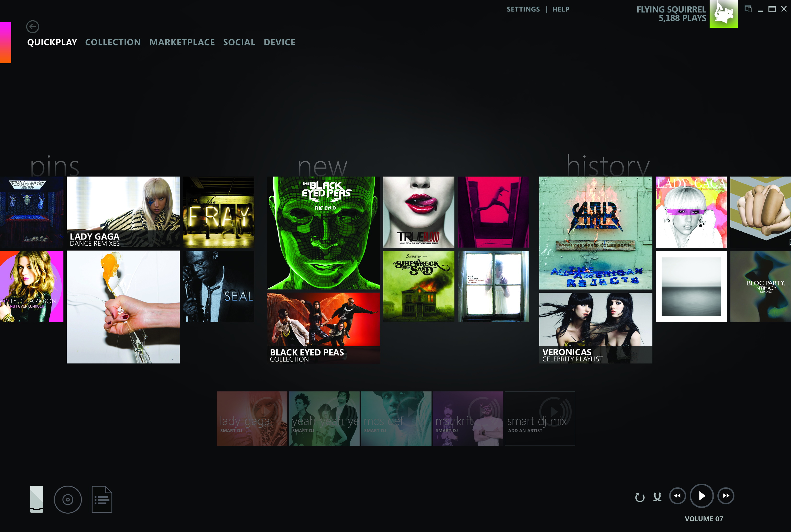Select the QUICKPLAY tab
The width and height of the screenshot is (791, 532).
click(x=52, y=42)
